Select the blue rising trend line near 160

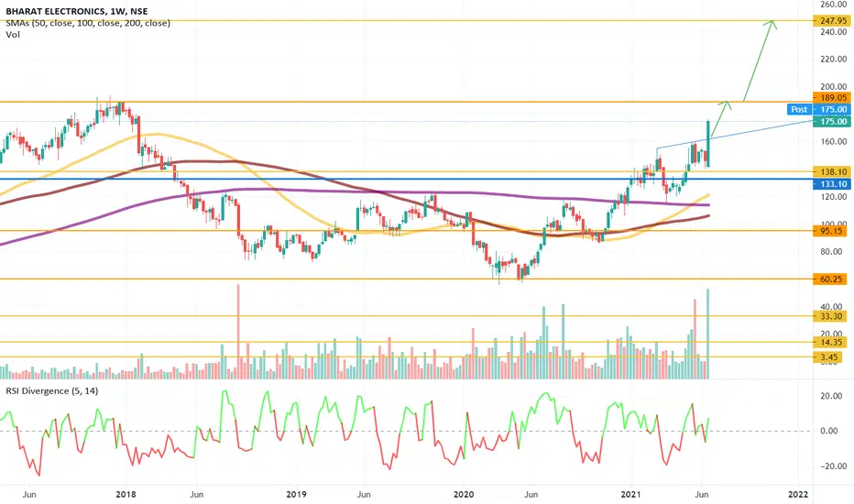(x=735, y=134)
